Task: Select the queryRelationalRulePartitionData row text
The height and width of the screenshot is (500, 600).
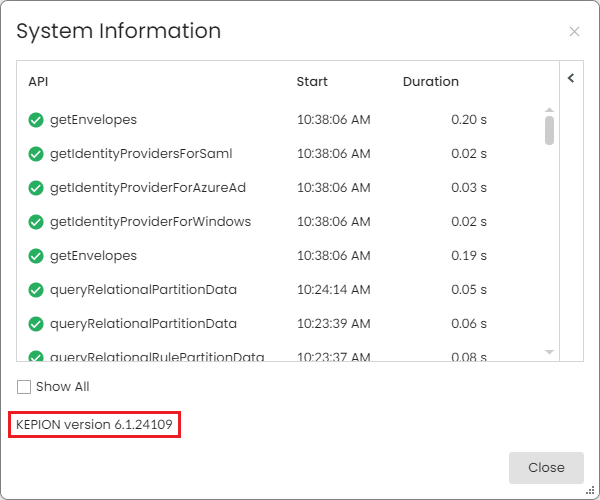Action: pos(157,357)
